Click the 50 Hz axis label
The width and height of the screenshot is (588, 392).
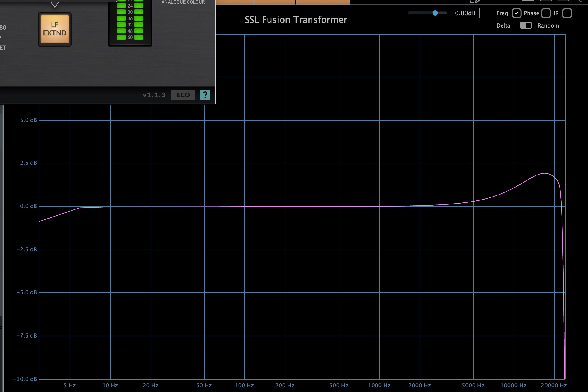coord(204,385)
